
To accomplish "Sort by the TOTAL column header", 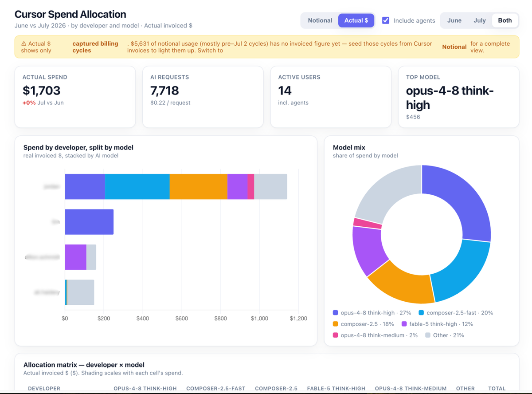I will pyautogui.click(x=497, y=389).
